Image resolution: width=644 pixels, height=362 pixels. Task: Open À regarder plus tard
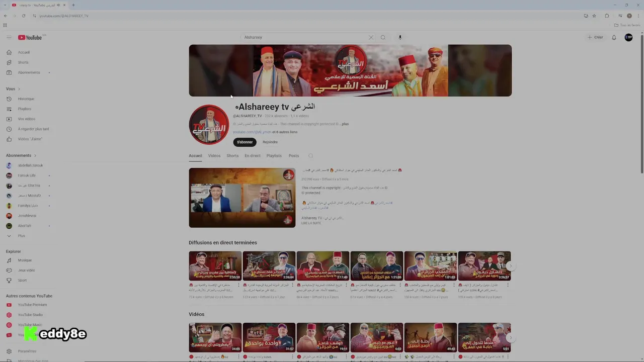[33, 129]
